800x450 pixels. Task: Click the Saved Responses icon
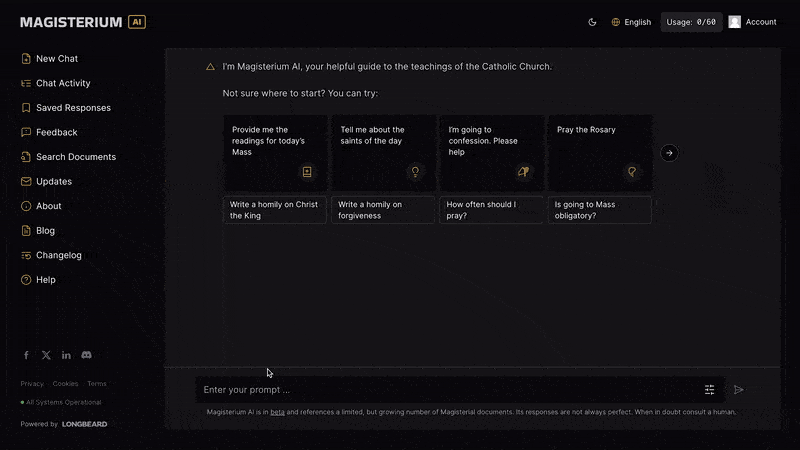tap(26, 108)
